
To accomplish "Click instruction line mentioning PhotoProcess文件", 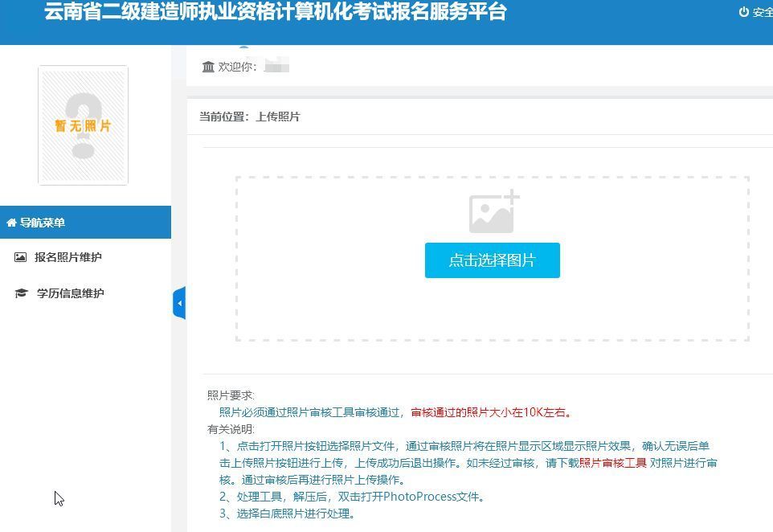I will (x=352, y=497).
